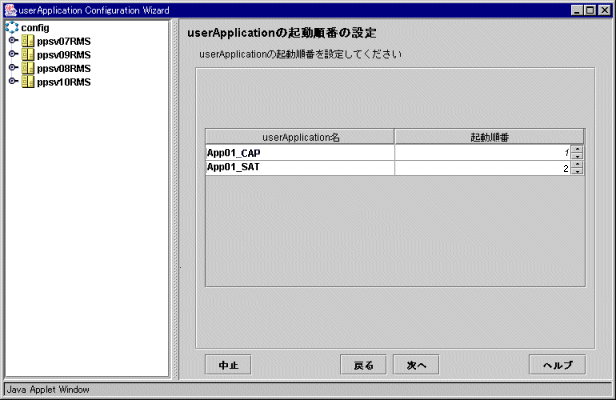Click the wizard title bar Java icon
Screen dimensions: 616x400
pos(11,10)
